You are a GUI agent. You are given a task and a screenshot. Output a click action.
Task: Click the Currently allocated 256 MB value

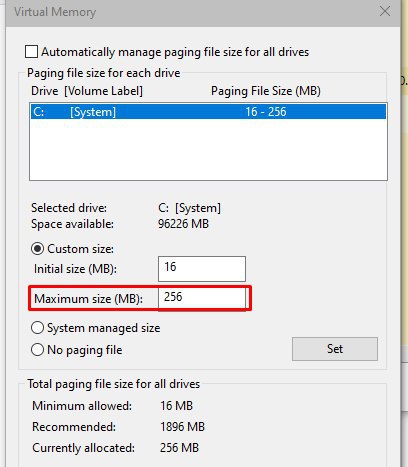(179, 448)
